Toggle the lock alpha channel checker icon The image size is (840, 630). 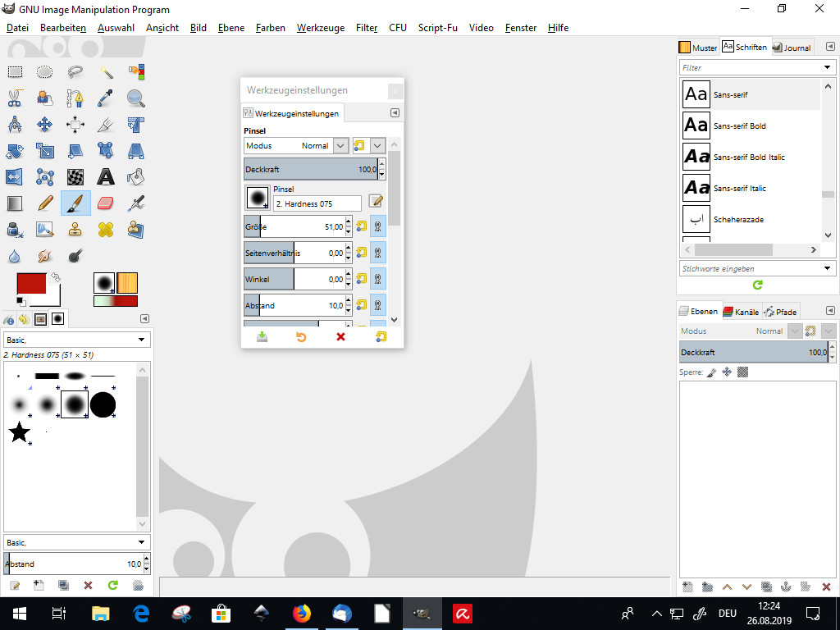[x=742, y=372]
